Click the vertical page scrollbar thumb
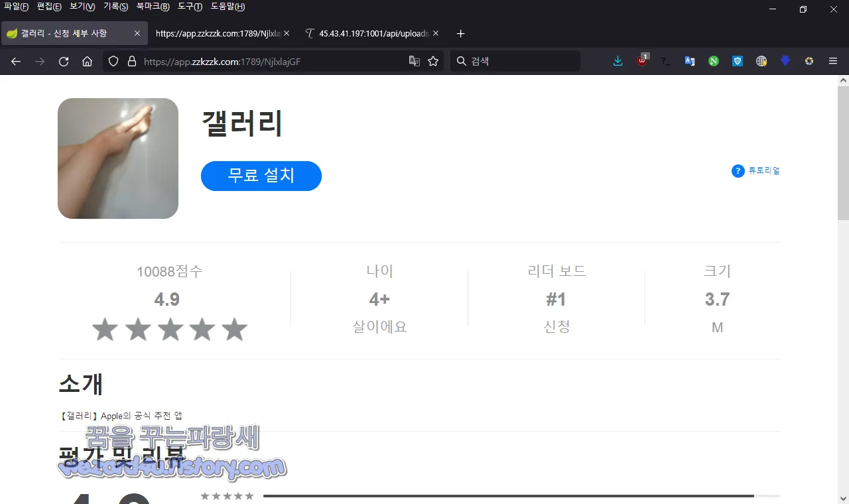 click(x=843, y=153)
